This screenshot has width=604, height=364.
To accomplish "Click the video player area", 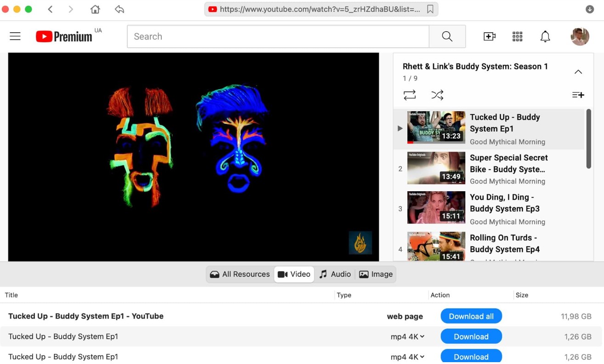I will pos(194,157).
